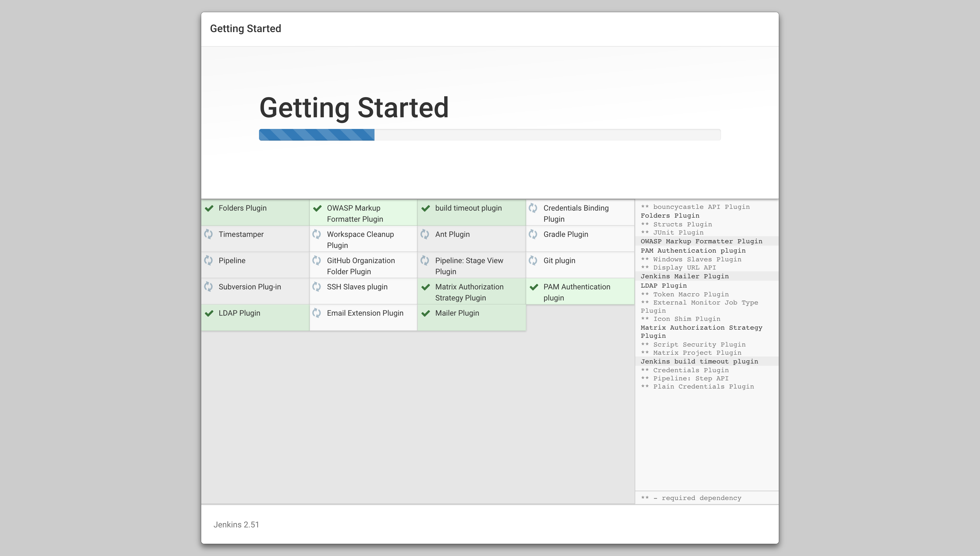Click the plugin installation progress bar
This screenshot has height=556, width=980.
pos(490,135)
